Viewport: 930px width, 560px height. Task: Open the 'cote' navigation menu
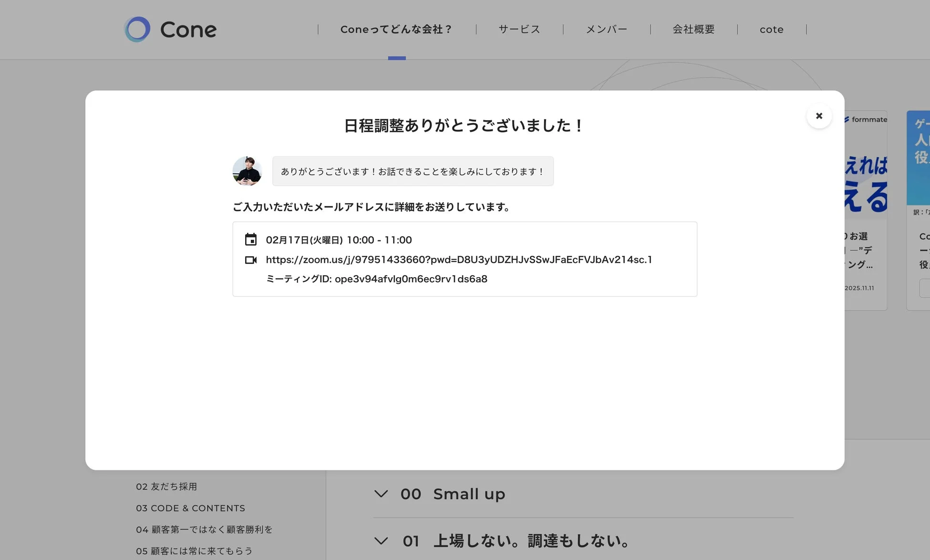coord(771,29)
